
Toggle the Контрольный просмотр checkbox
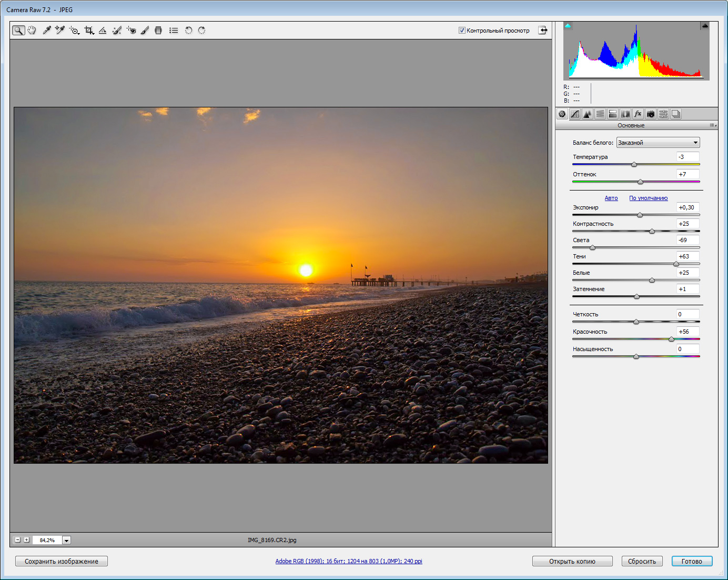[x=462, y=31]
